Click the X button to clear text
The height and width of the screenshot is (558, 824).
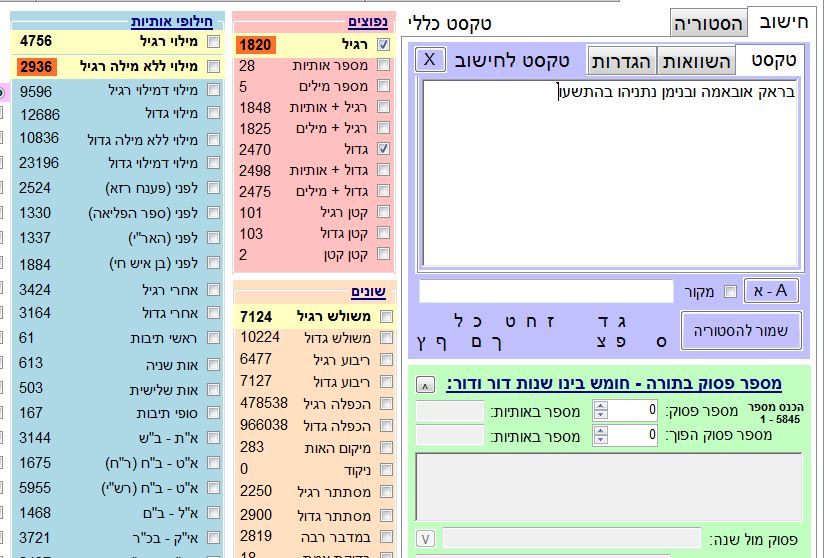430,60
